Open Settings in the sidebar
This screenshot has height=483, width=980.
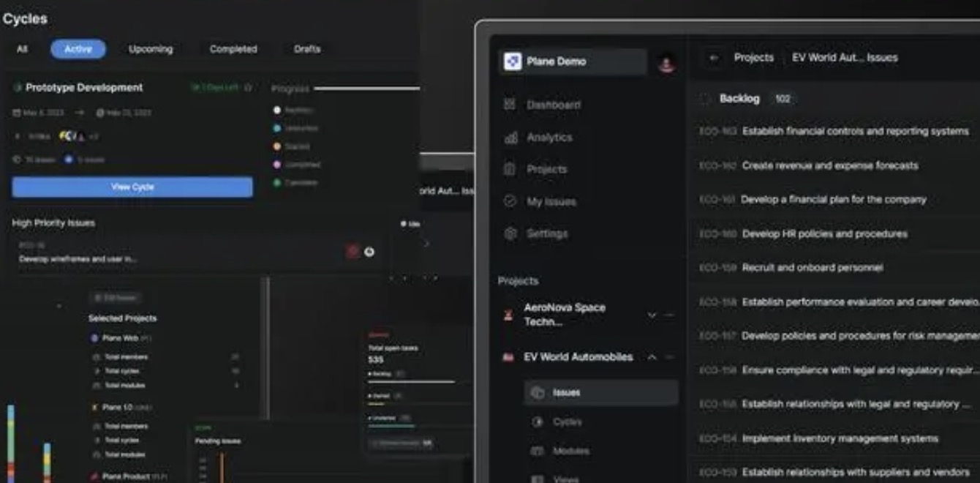(x=547, y=233)
